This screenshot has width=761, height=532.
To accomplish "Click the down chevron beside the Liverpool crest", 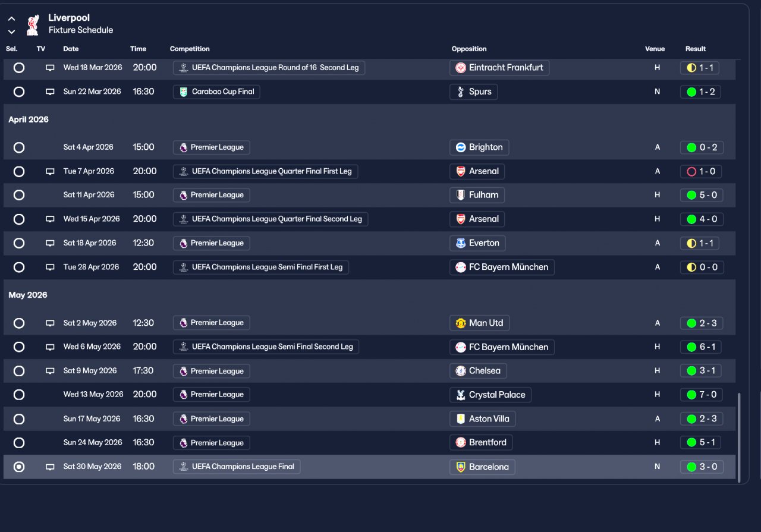I will (x=11, y=32).
